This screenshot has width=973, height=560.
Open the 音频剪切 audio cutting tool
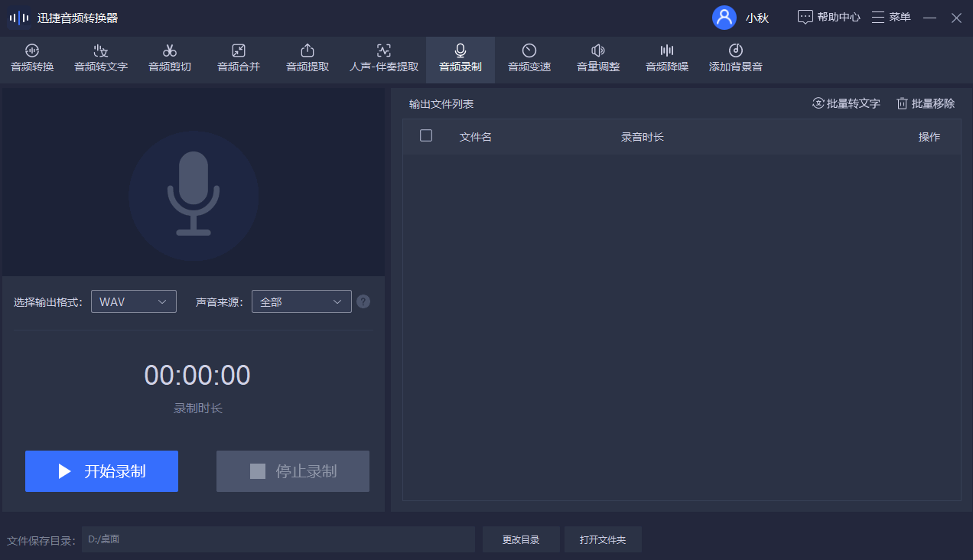[169, 60]
